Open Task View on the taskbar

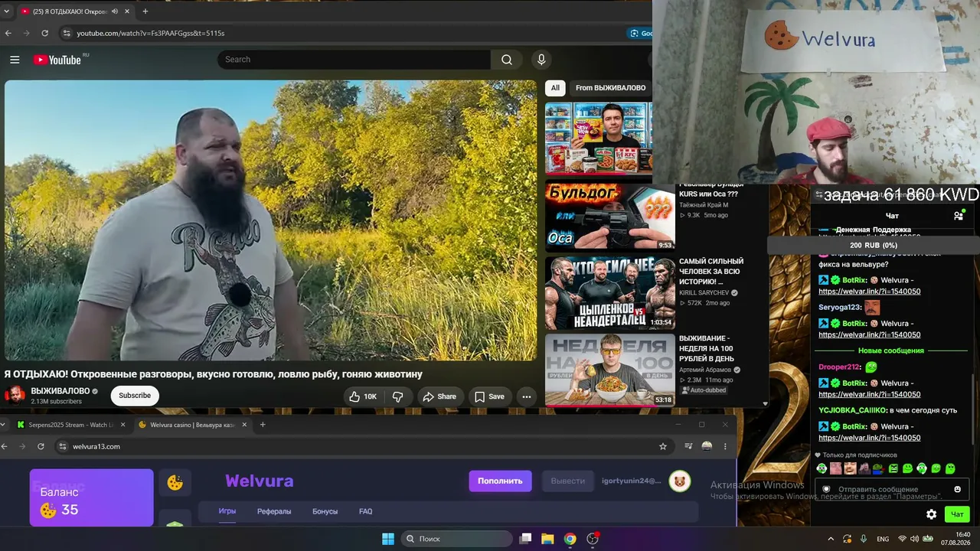pos(525,539)
